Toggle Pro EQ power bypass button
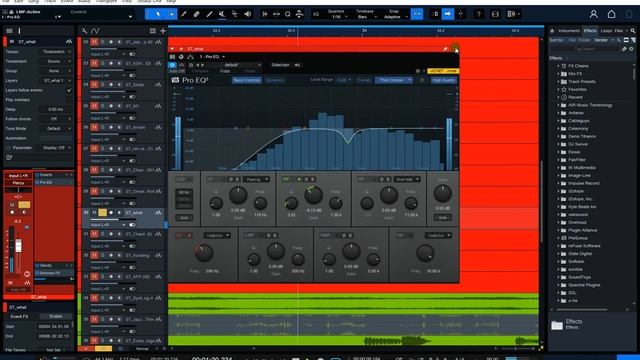The width and height of the screenshot is (640, 360). click(x=172, y=65)
